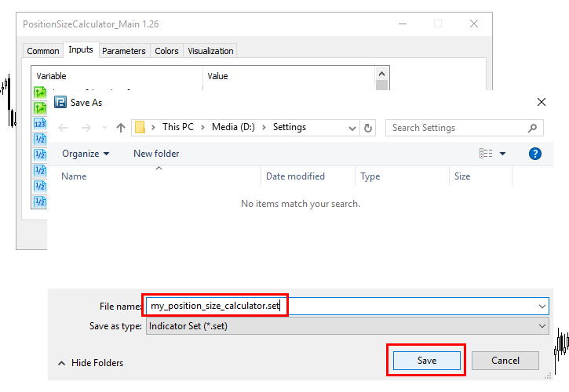Collapse the folders pane with Hide Folders
Screen dimensions: 569x392
(91, 363)
